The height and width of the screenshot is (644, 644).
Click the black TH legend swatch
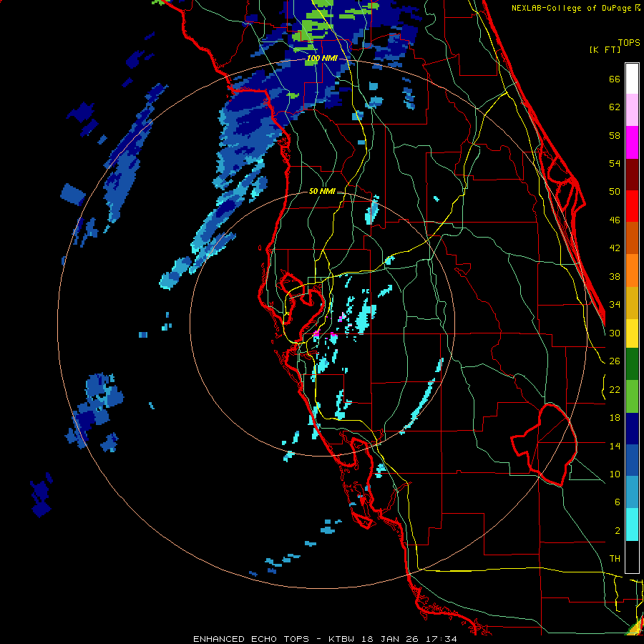point(632,557)
